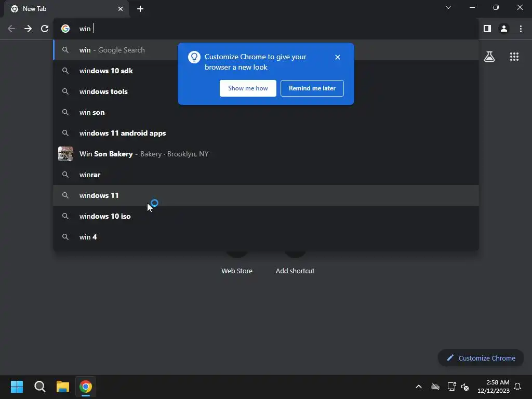Choose the 'winrar' suggestion
Screen dimensions: 532x399
[266, 175]
